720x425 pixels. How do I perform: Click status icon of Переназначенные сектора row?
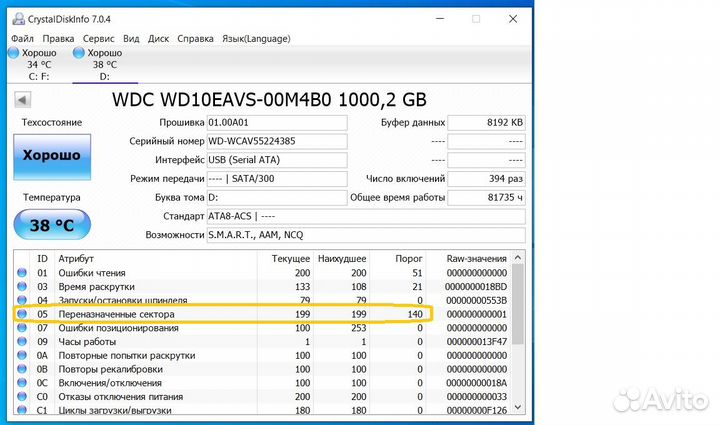click(22, 314)
